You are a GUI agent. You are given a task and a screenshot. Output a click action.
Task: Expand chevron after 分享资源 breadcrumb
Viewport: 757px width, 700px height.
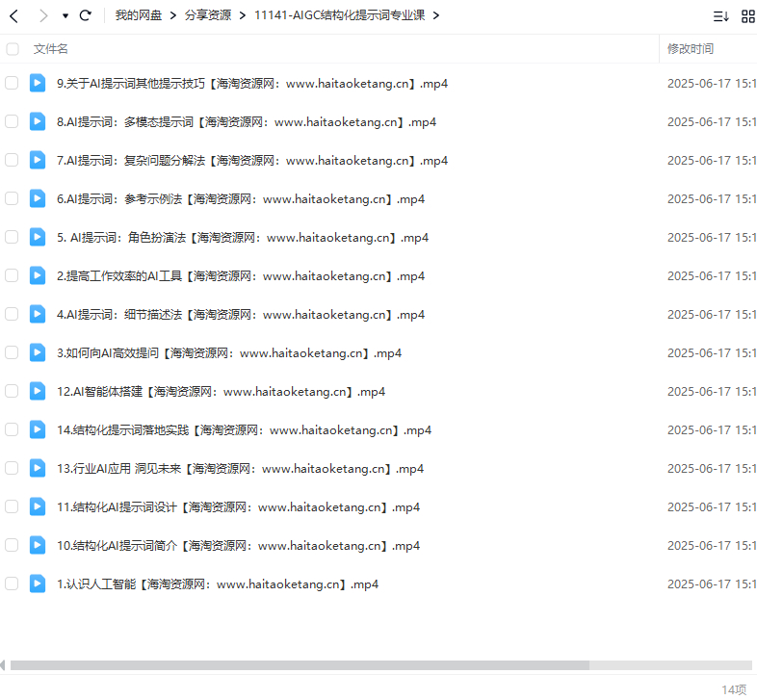(x=243, y=16)
